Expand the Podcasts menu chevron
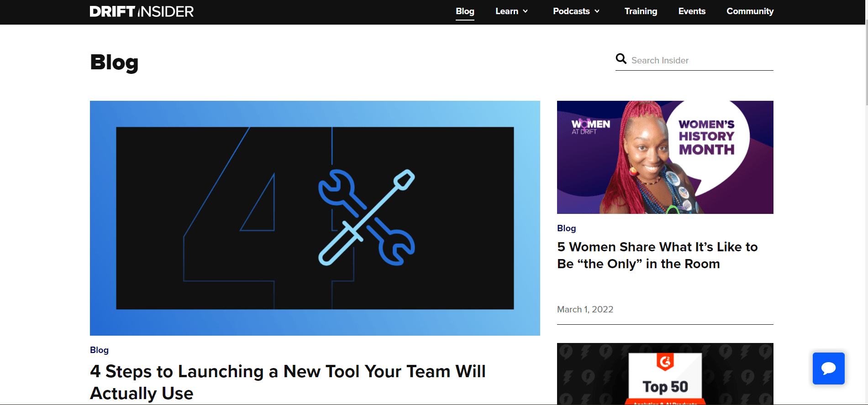868x405 pixels. [597, 11]
